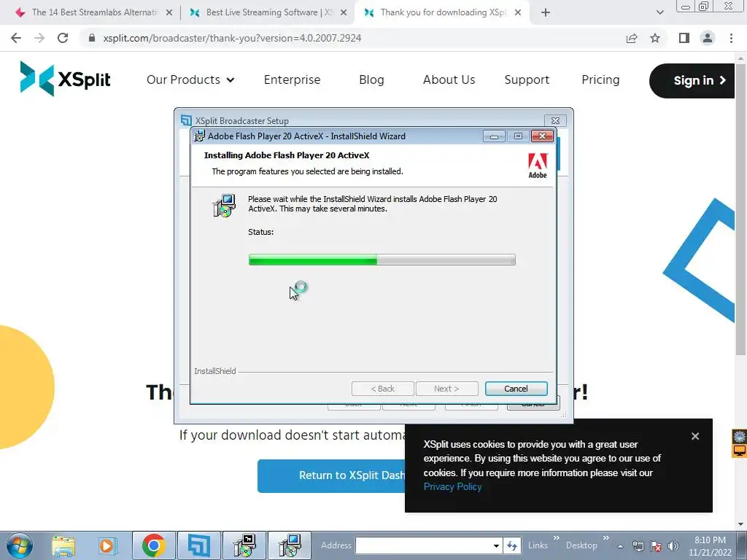Open the volume speaker tray icon
The width and height of the screenshot is (747, 560).
tap(673, 546)
